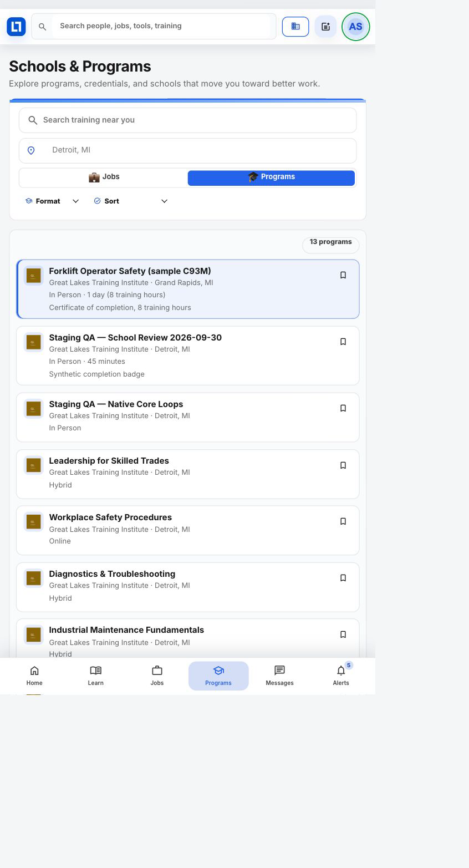Open the Format filter dropdown
Image resolution: width=469 pixels, height=868 pixels.
pos(52,201)
